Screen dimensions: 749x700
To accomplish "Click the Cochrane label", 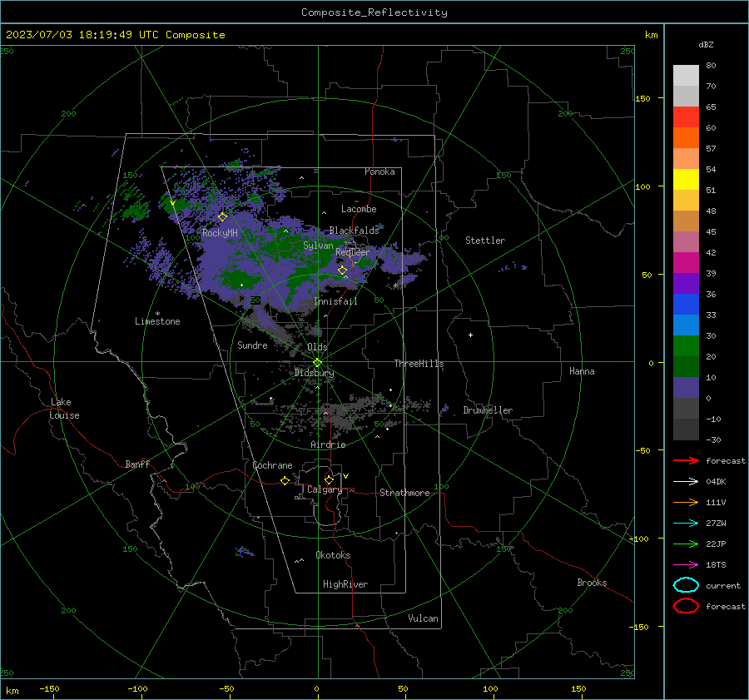I will coord(272,465).
